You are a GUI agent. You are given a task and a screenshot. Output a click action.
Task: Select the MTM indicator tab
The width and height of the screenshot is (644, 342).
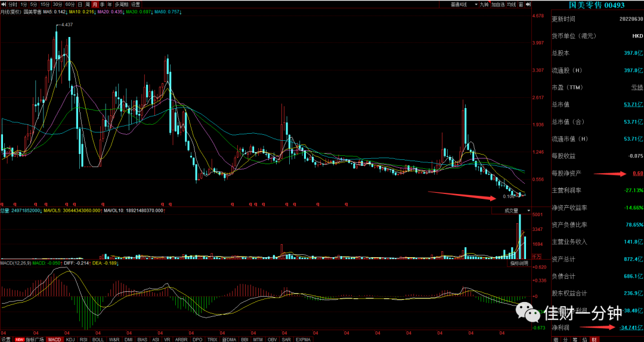258,340
